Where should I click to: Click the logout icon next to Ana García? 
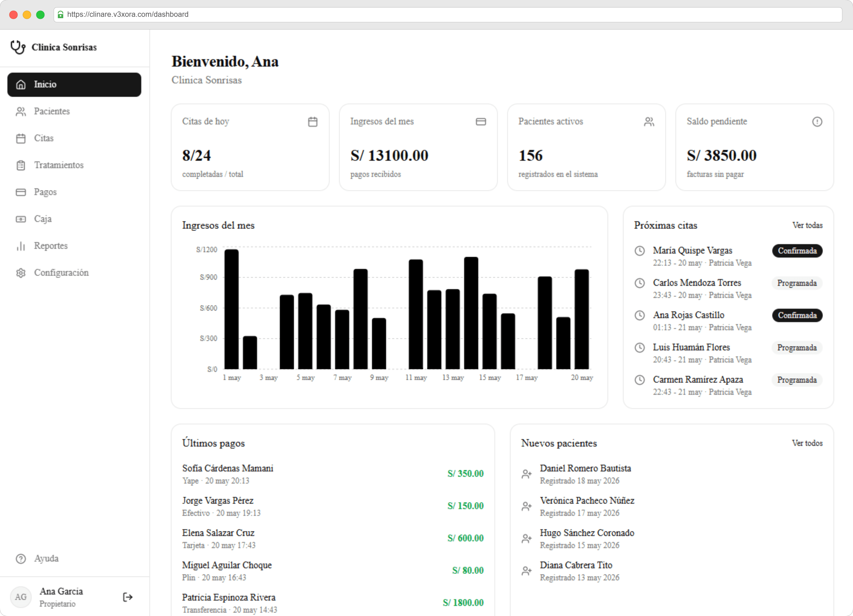coord(128,597)
